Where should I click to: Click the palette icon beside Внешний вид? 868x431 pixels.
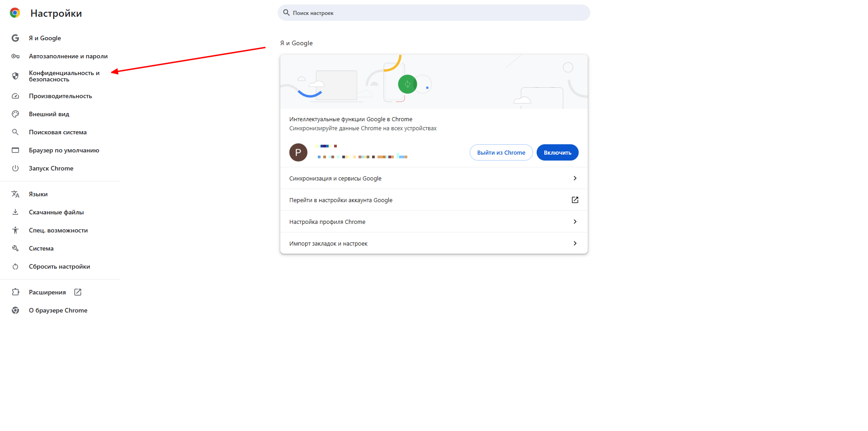click(15, 114)
